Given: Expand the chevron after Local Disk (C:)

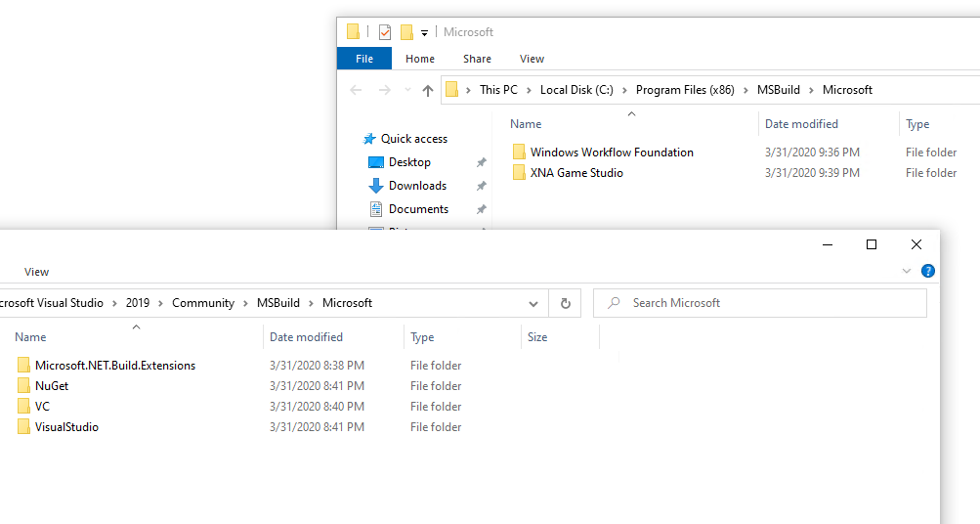Looking at the screenshot, I should click(624, 91).
